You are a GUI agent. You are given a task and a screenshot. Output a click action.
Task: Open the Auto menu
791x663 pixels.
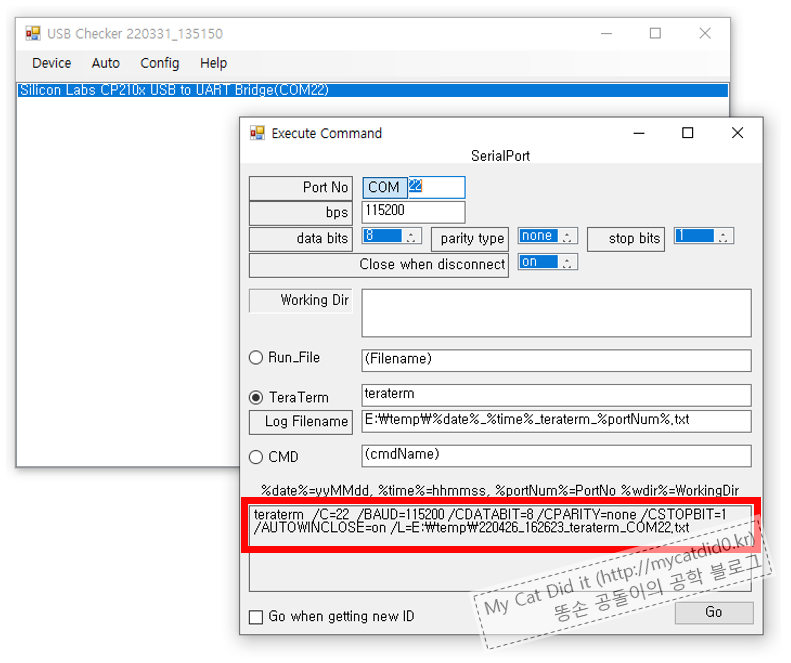coord(105,63)
